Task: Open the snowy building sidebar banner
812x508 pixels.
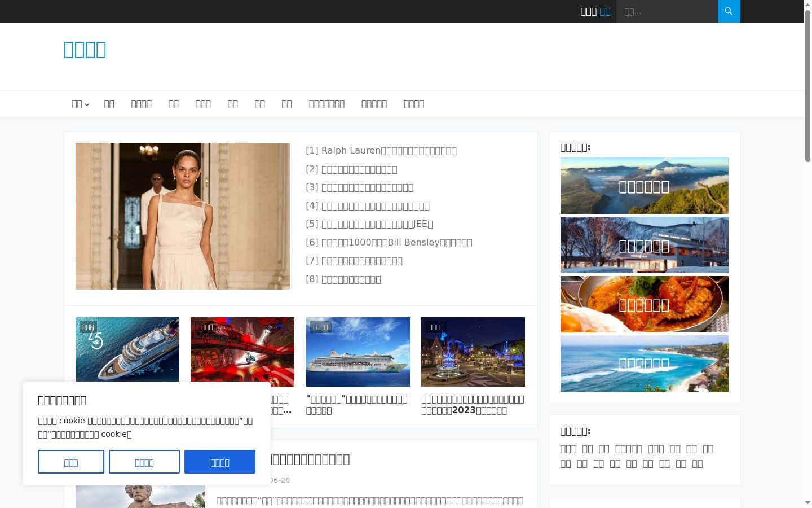Action: (x=645, y=245)
